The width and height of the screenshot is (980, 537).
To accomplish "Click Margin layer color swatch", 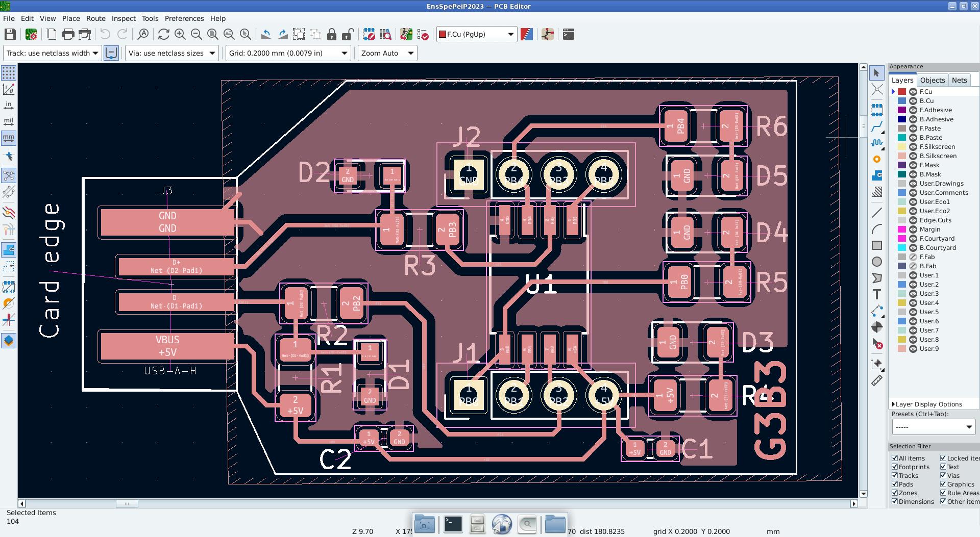I will tap(902, 229).
